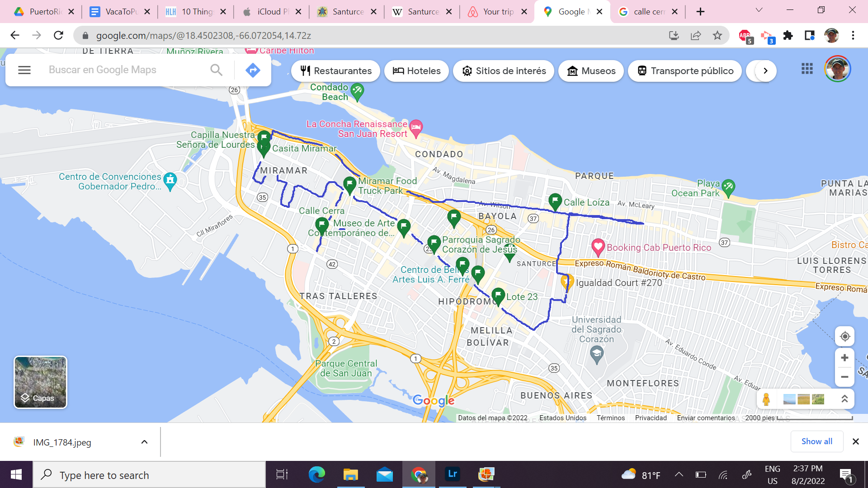Screen dimensions: 868x488
Task: Open the Enviar comentarios link
Action: pyautogui.click(x=706, y=418)
